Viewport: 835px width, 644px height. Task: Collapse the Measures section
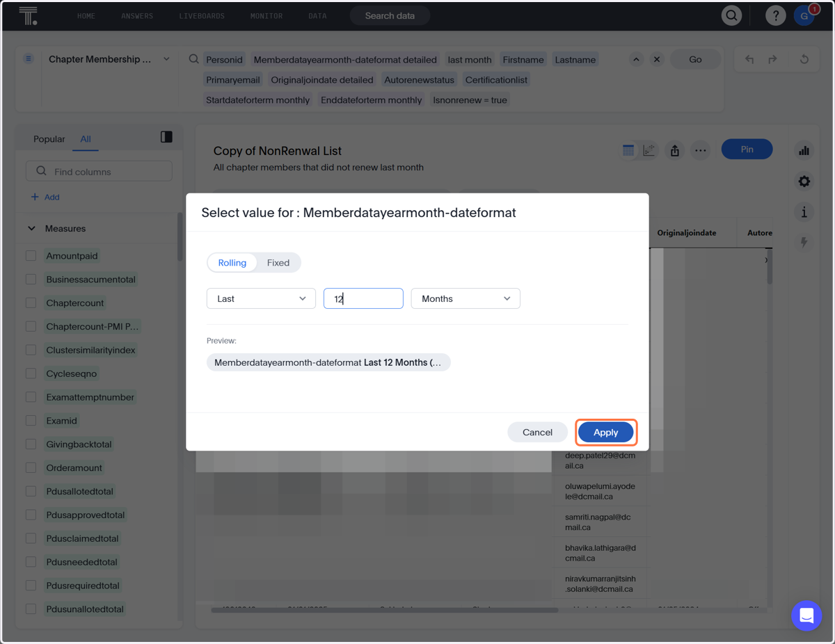[x=31, y=228]
